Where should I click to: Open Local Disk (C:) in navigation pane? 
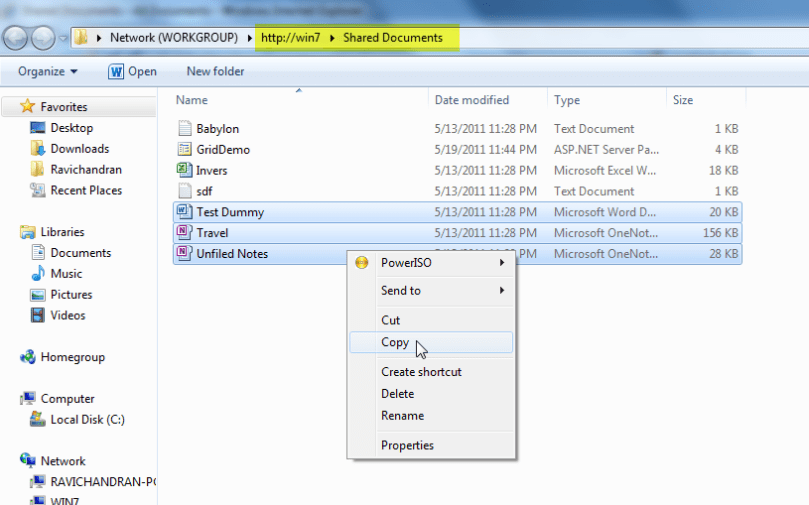pyautogui.click(x=87, y=420)
